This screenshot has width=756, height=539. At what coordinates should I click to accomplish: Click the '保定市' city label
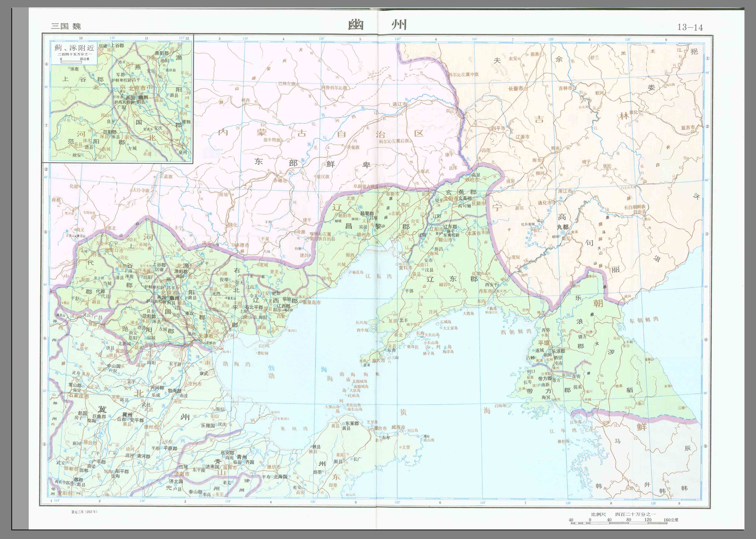tap(122, 351)
